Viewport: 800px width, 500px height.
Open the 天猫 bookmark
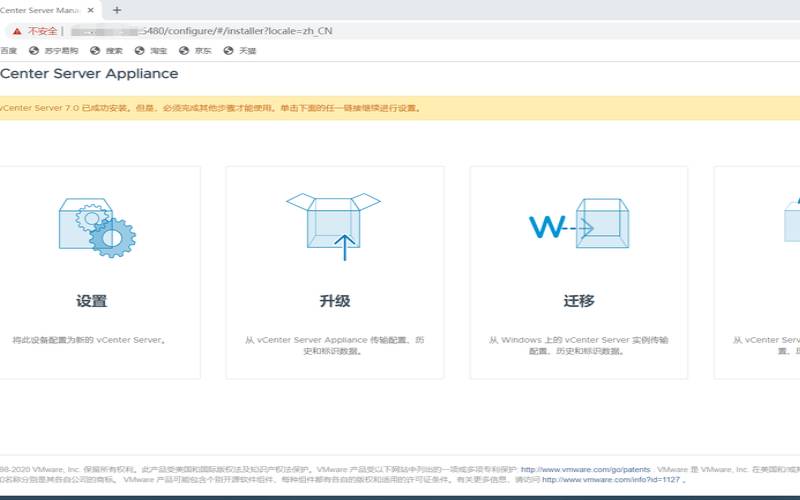click(240, 51)
